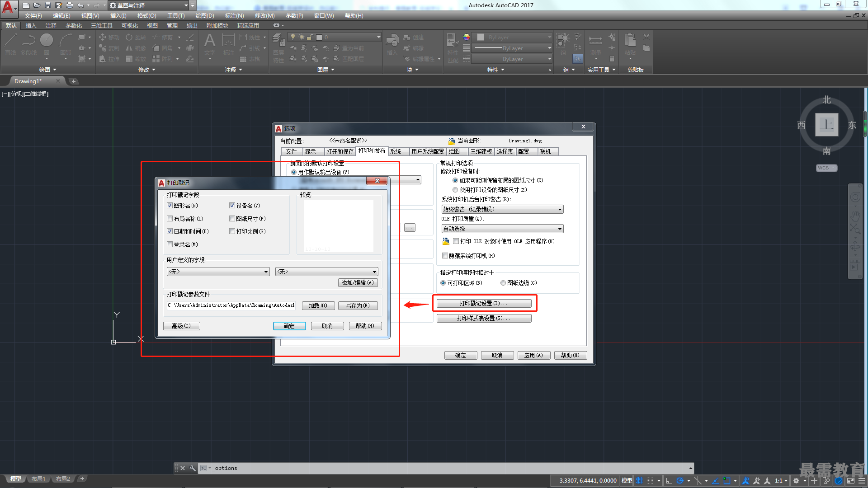Open the 文件(F) menu
The image size is (868, 488).
coord(33,16)
